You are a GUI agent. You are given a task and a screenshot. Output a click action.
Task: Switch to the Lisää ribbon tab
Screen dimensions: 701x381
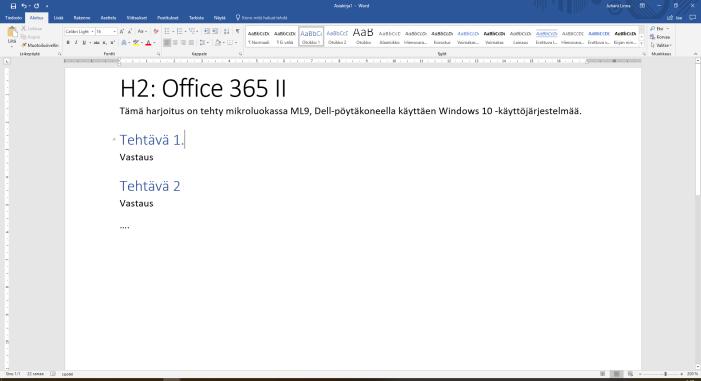(59, 18)
